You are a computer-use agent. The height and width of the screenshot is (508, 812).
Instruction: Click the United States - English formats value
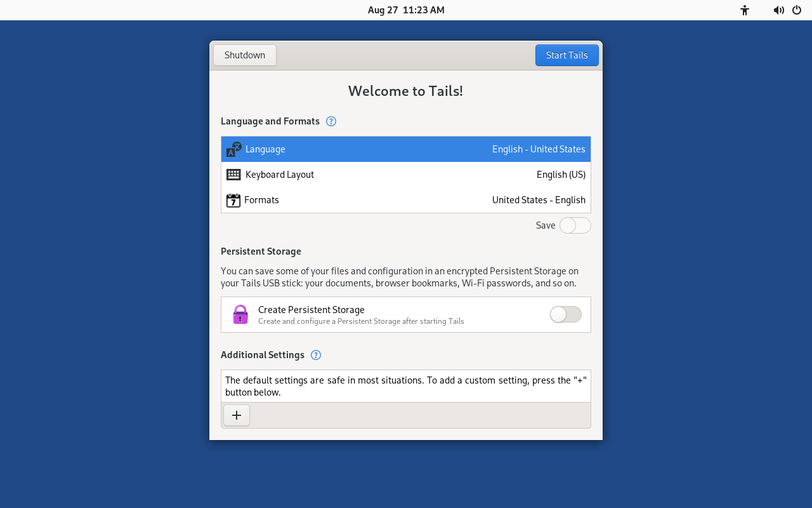click(x=539, y=200)
